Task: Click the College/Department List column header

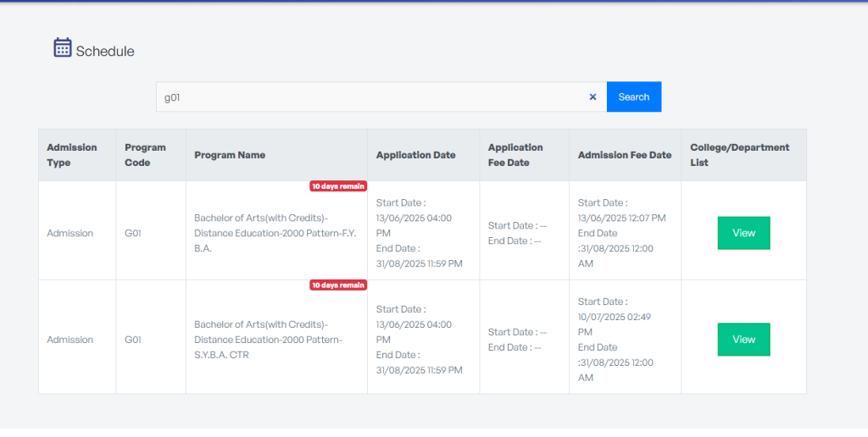Action: [x=739, y=155]
